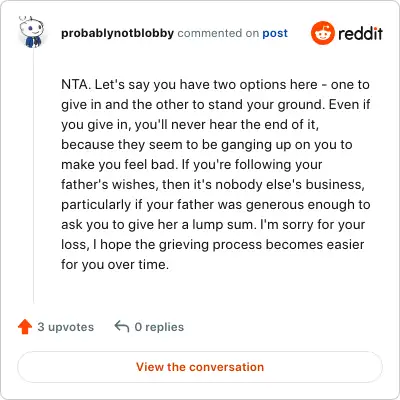Image resolution: width=400 pixels, height=400 pixels.
Task: Click the line starting "loss, I hope the grieving"
Action: click(x=213, y=245)
